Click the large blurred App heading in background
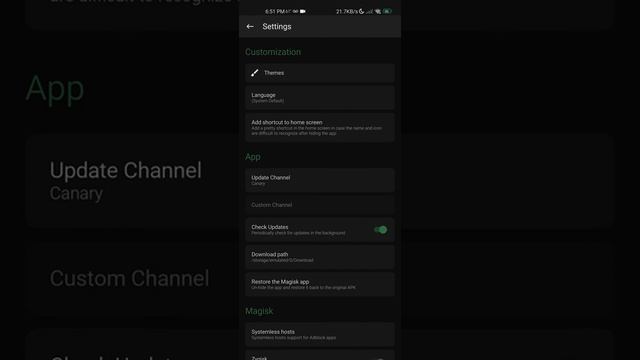This screenshot has width=640, height=360. (x=55, y=89)
